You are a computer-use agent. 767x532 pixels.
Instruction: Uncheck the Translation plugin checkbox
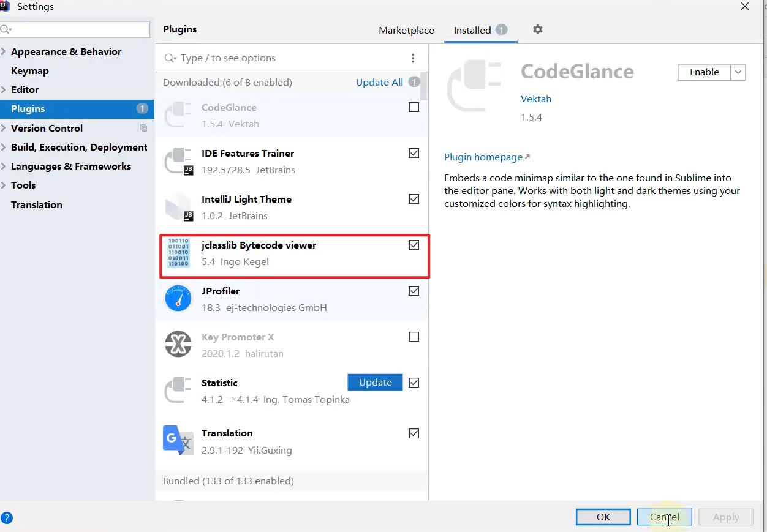414,433
